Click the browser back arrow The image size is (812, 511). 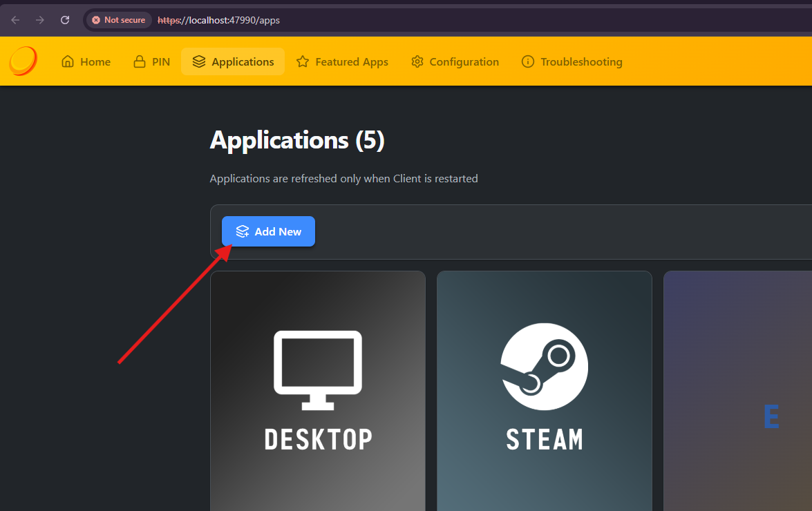tap(15, 19)
